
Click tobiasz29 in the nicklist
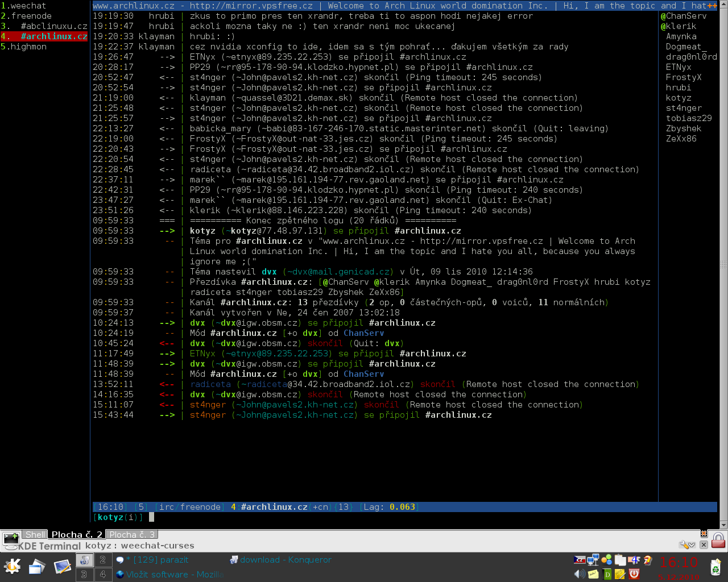point(689,118)
